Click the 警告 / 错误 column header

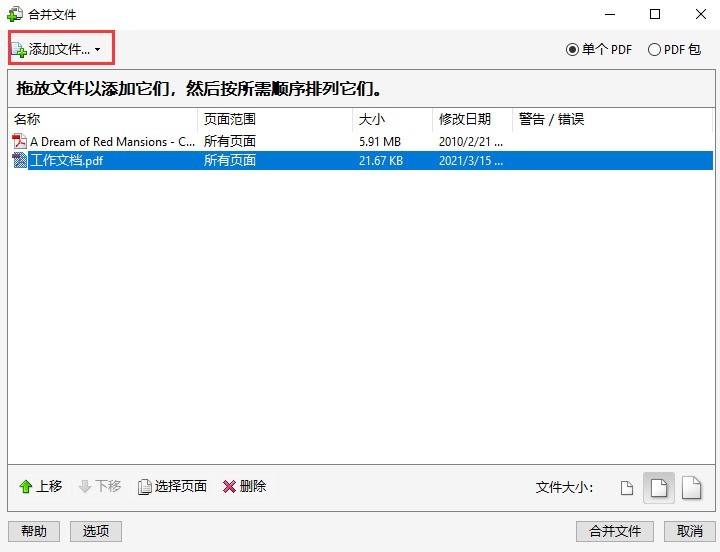610,119
